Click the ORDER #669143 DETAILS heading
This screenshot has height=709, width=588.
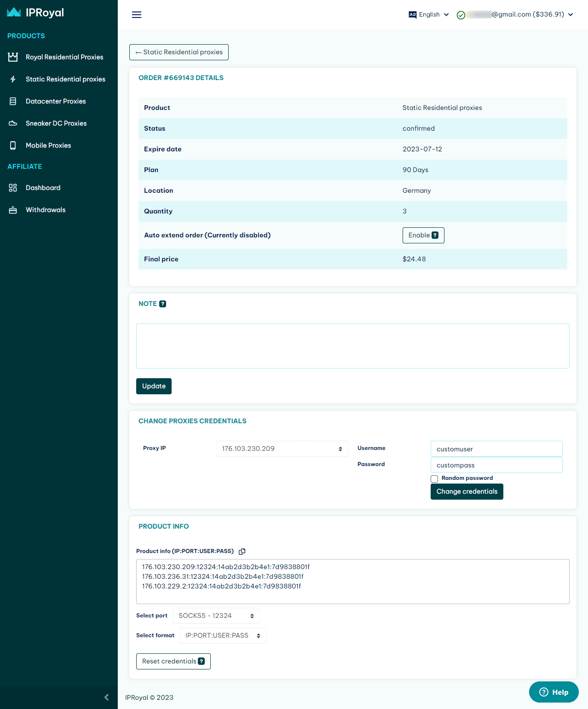[x=181, y=78]
